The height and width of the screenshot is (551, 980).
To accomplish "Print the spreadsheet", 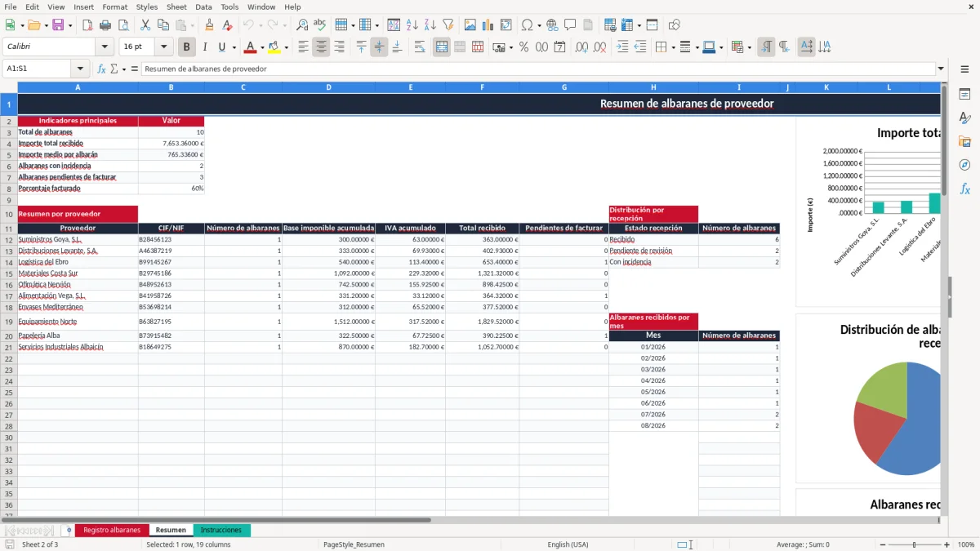I will coord(105,25).
